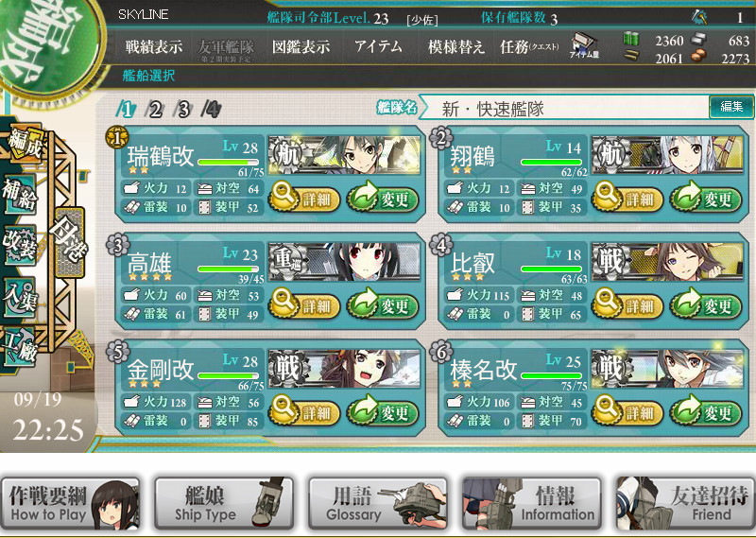Click 高雄's green HP bar

tap(228, 269)
